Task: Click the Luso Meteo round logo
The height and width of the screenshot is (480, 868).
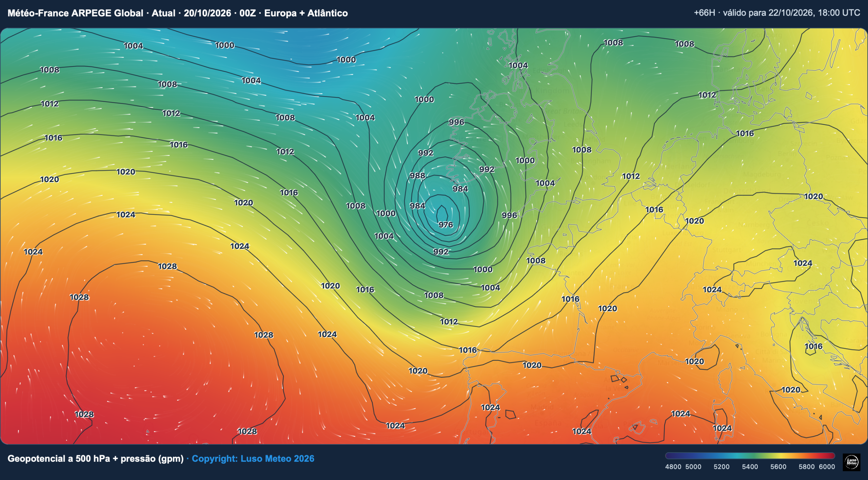Action: coord(851,462)
